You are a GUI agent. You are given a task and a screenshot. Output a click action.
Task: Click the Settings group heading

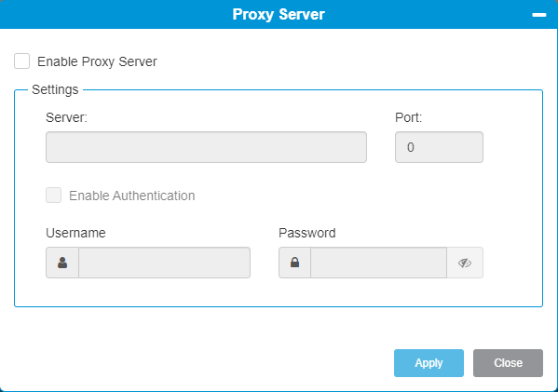[x=55, y=89]
